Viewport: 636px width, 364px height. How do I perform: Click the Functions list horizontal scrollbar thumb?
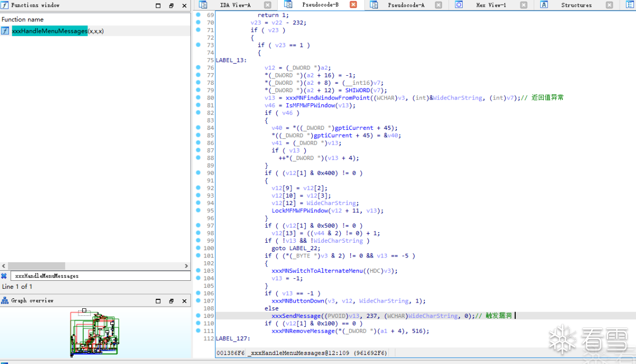[x=37, y=266]
